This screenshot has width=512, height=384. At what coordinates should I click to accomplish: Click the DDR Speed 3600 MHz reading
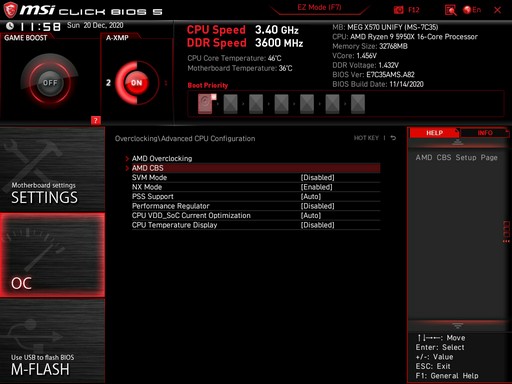[245, 43]
